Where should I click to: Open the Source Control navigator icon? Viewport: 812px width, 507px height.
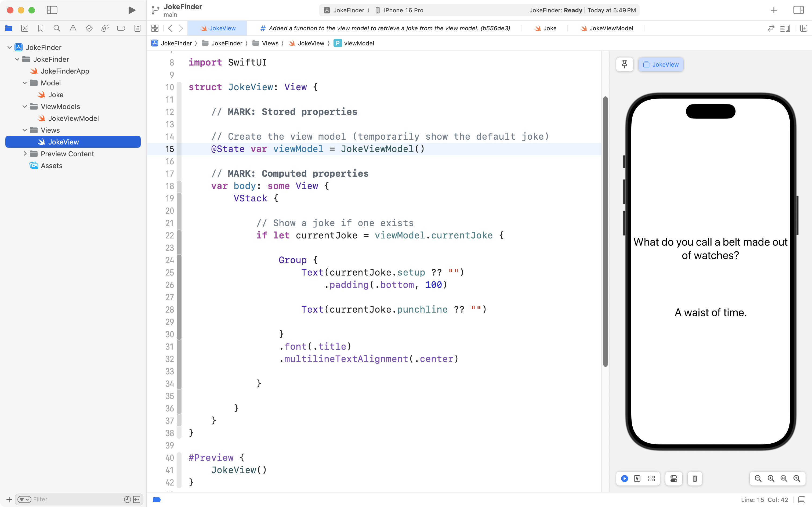pos(24,28)
